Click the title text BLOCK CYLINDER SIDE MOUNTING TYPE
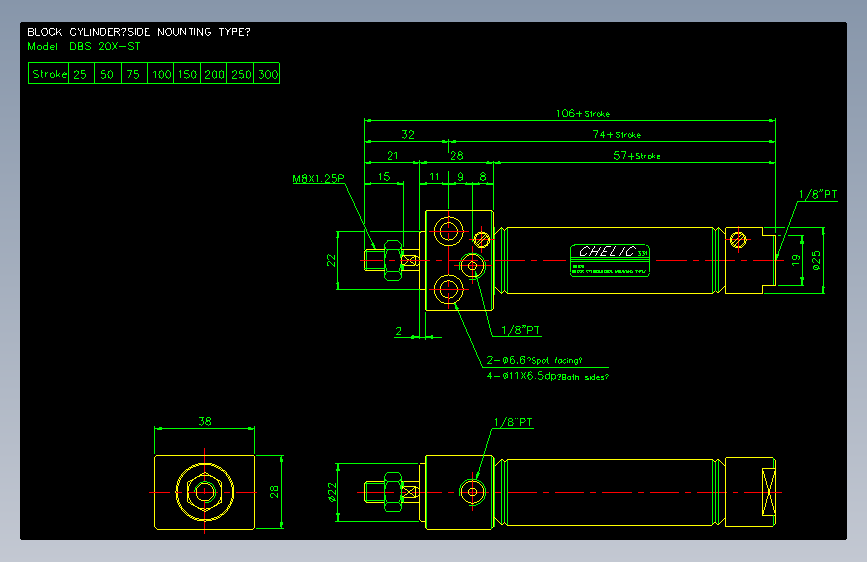Viewport: 867px width, 562px height. point(139,32)
